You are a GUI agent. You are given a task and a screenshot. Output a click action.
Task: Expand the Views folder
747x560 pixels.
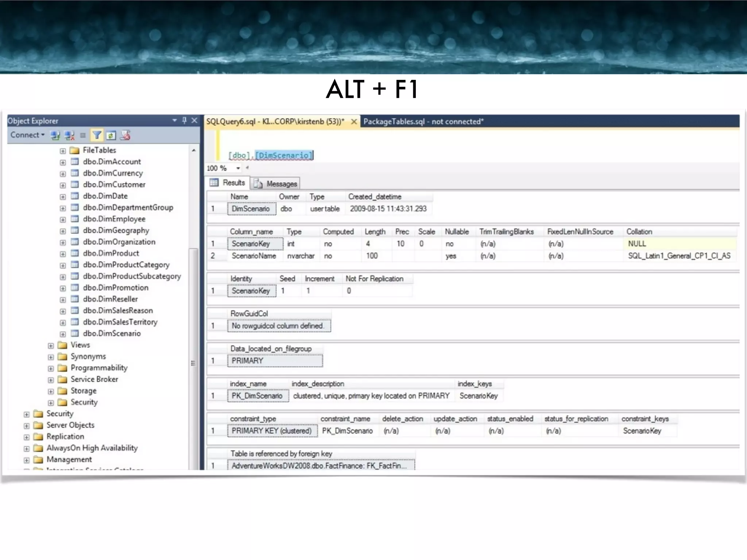(x=51, y=346)
